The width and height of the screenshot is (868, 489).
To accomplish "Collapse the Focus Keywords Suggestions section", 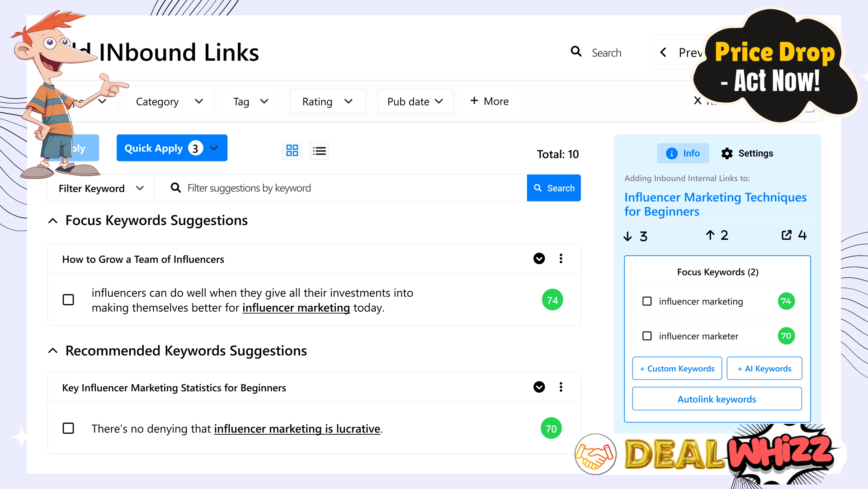I will pyautogui.click(x=53, y=221).
